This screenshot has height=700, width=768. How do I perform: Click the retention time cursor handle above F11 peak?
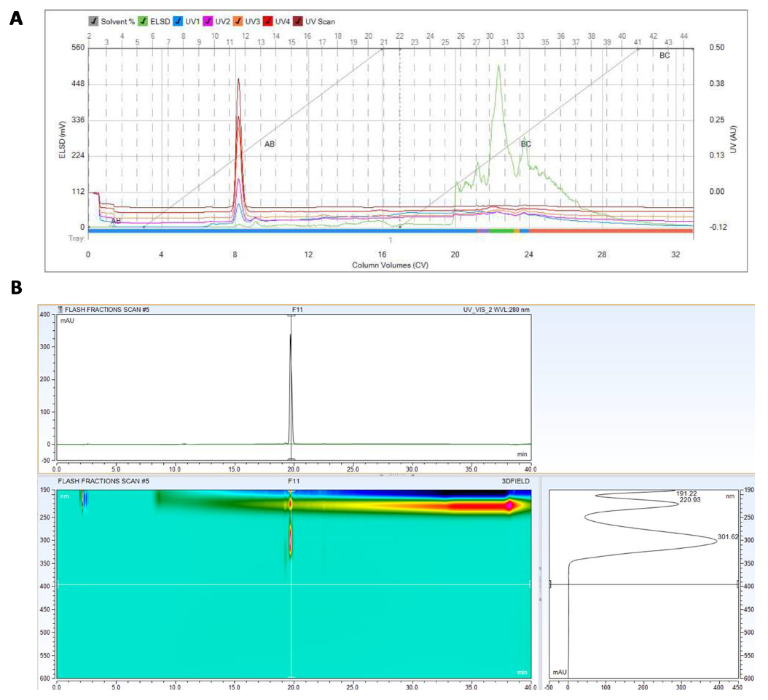(x=291, y=315)
